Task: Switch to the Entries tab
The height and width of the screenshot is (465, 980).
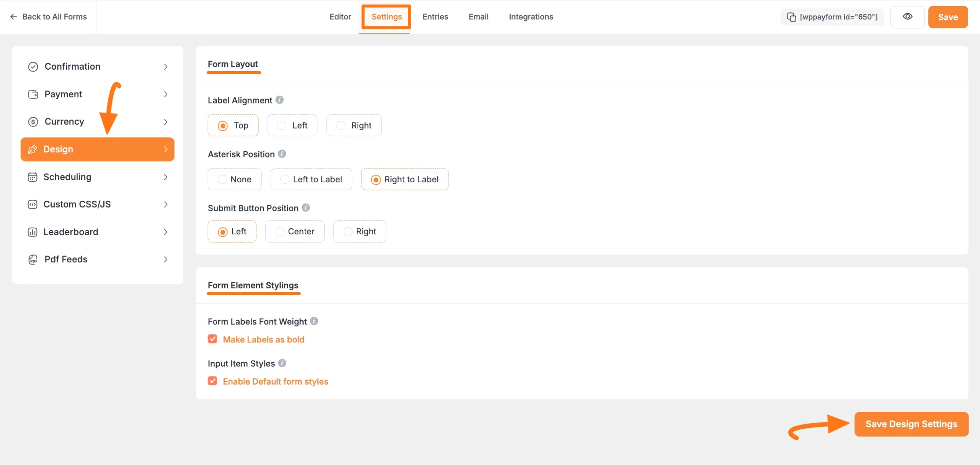Action: [x=435, y=17]
